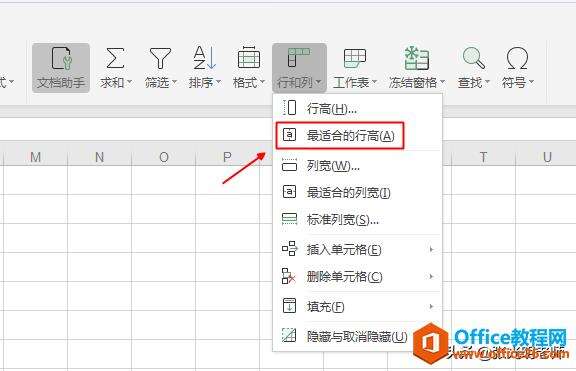Click the 筛选 filter funnel icon
Image resolution: width=576 pixels, height=371 pixels.
pos(160,58)
